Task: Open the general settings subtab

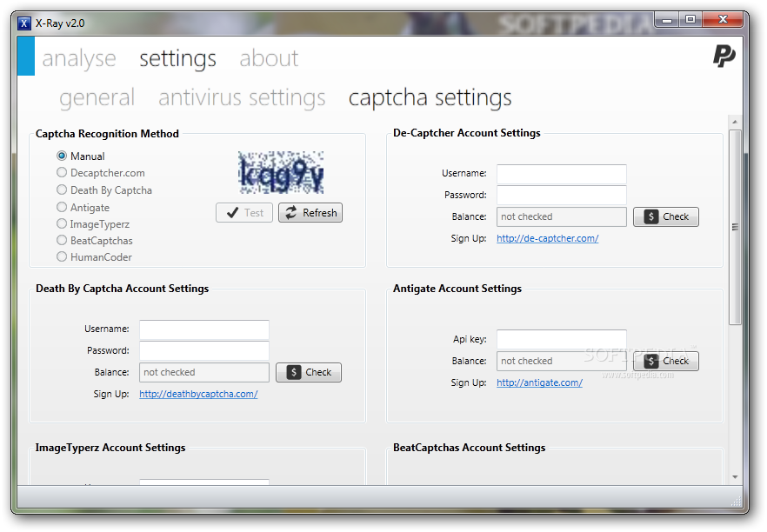Action: point(97,97)
